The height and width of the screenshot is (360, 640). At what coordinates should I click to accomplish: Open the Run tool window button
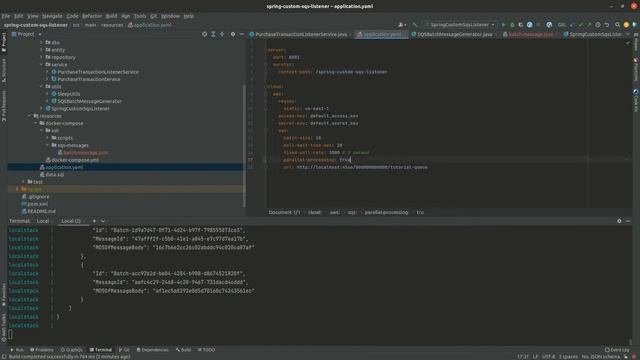click(x=17, y=350)
